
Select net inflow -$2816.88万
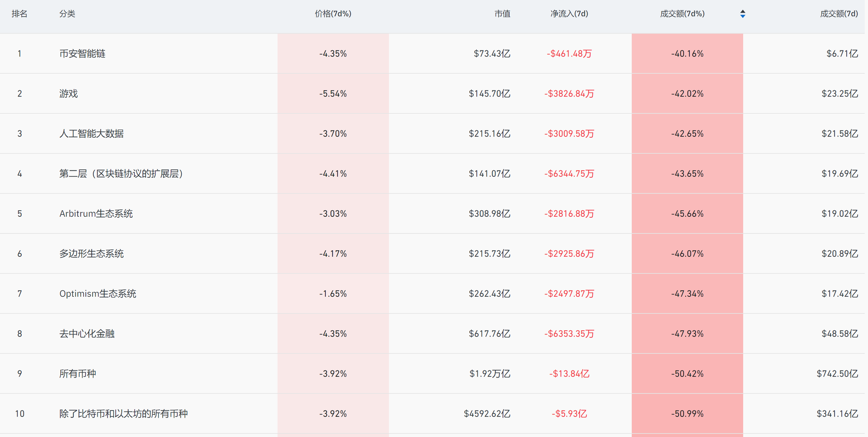[x=569, y=213]
